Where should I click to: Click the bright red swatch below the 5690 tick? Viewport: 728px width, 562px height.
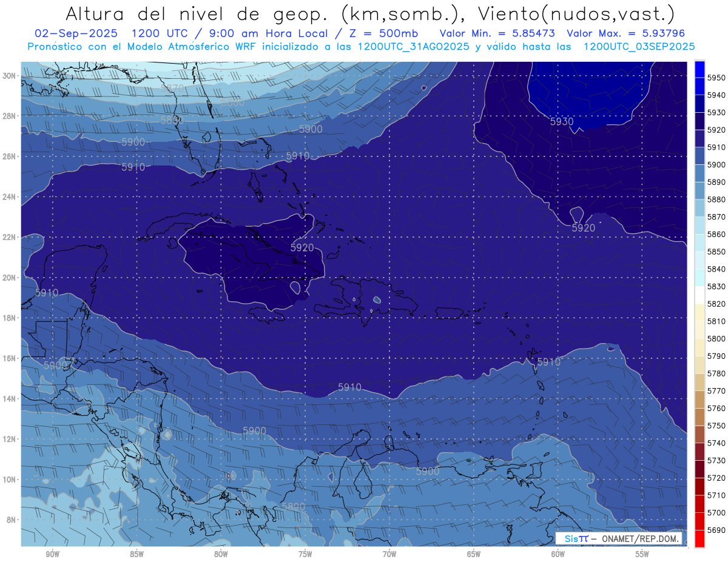click(699, 538)
